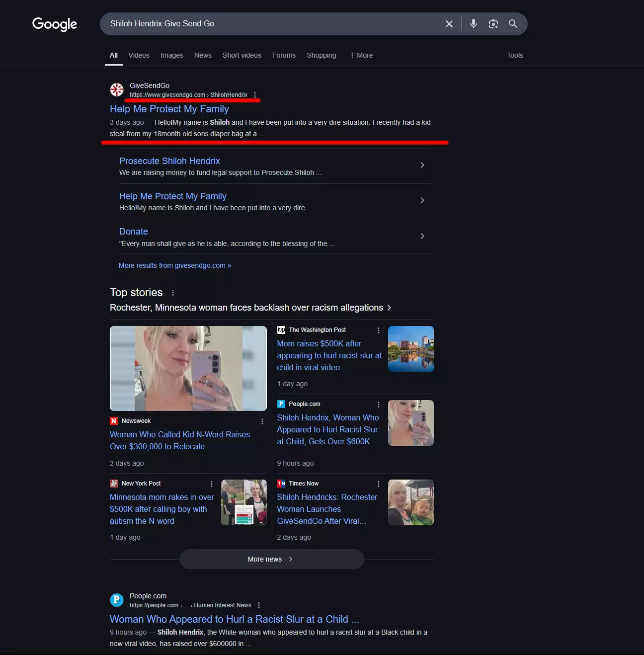Open options dots beside Human Interest News
The width and height of the screenshot is (644, 655).
tap(259, 605)
